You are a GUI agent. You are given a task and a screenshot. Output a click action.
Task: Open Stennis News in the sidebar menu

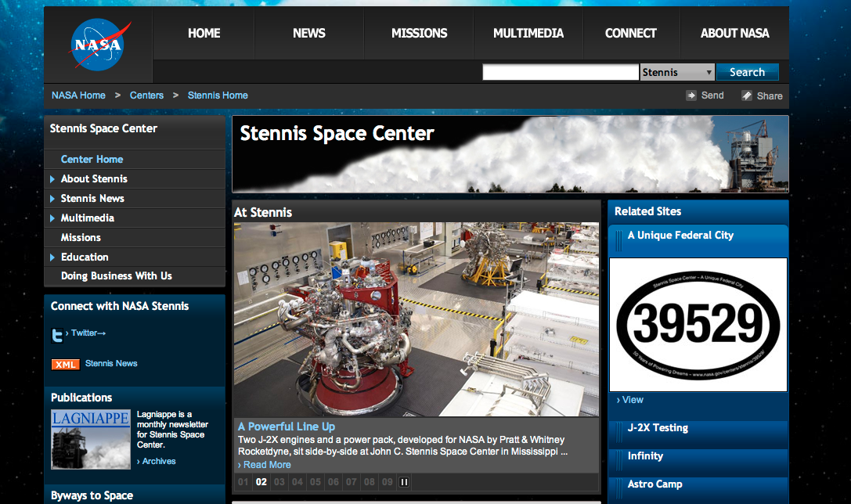[92, 199]
